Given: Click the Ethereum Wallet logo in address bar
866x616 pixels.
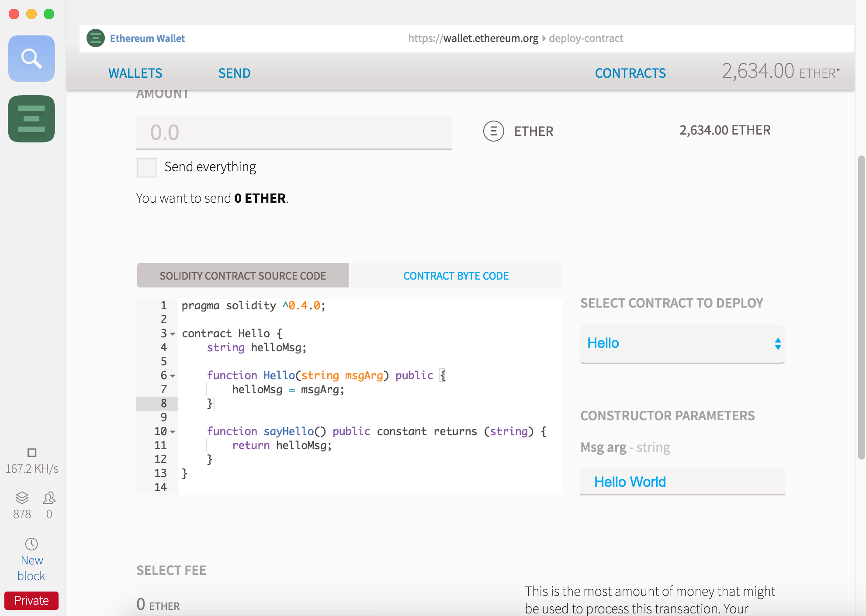Looking at the screenshot, I should pos(96,38).
